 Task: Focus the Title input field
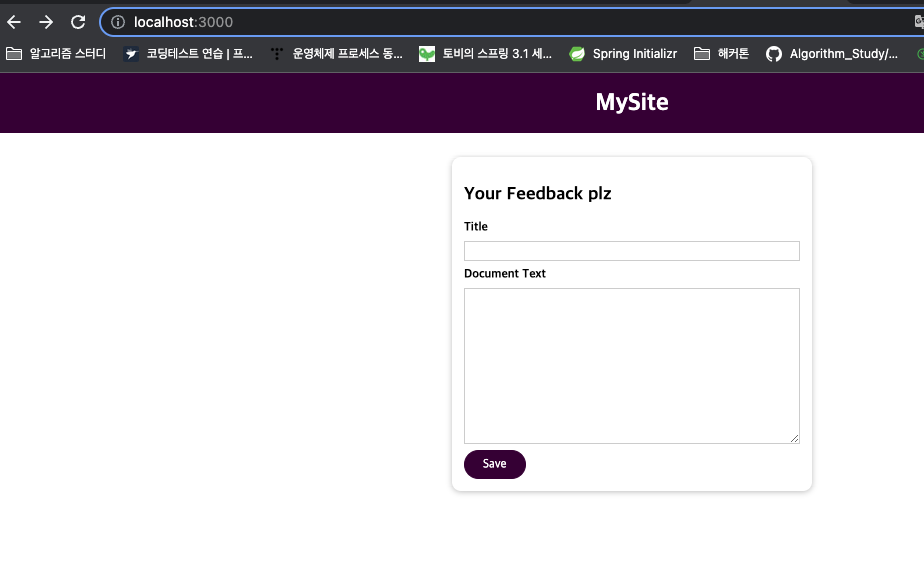coord(632,251)
